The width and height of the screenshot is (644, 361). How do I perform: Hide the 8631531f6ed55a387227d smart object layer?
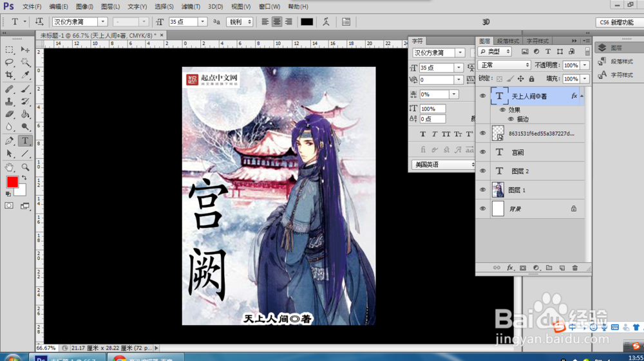click(x=482, y=133)
